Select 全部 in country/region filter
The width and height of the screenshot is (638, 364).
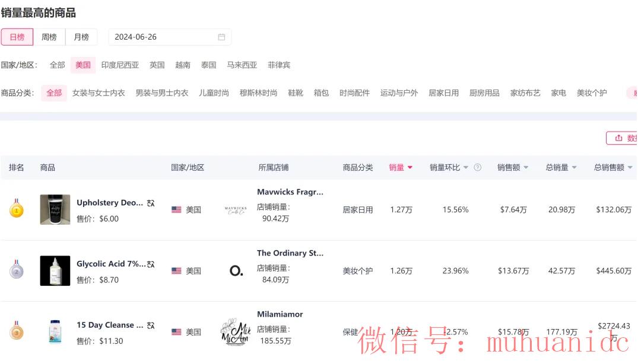point(58,65)
